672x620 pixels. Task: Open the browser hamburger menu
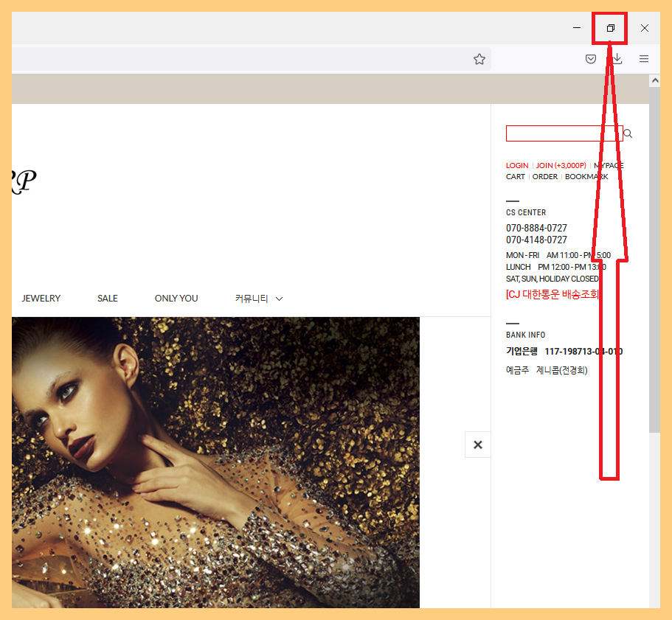coord(644,59)
